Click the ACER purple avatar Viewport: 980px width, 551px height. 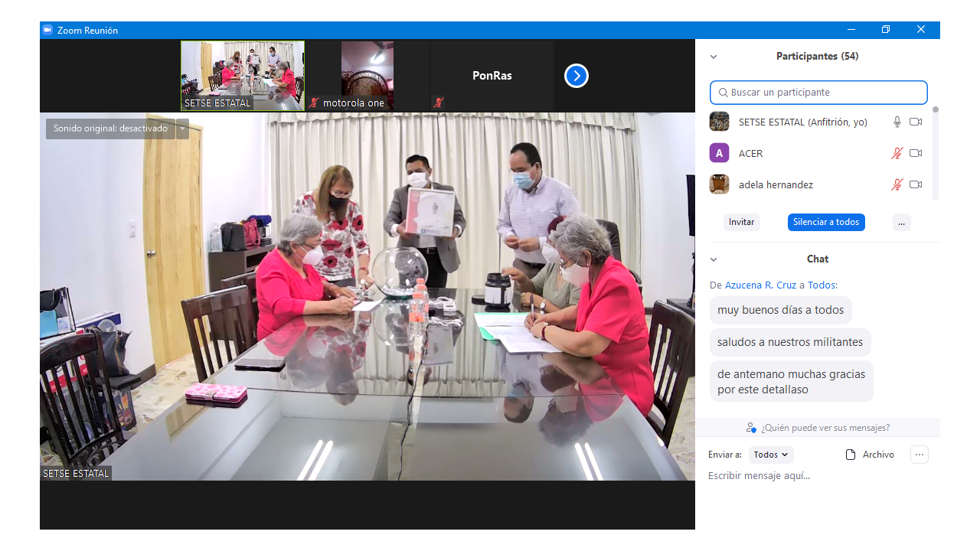[719, 153]
